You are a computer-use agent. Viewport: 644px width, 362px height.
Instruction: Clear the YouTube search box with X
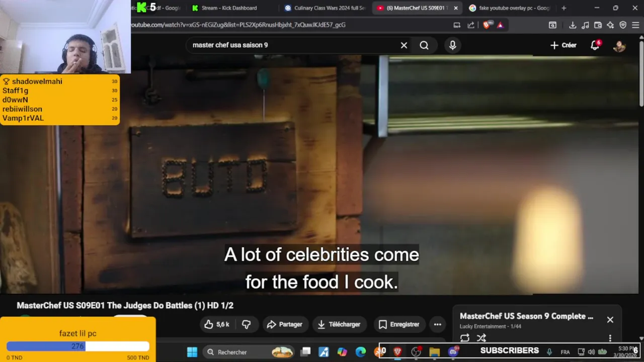[x=404, y=45]
